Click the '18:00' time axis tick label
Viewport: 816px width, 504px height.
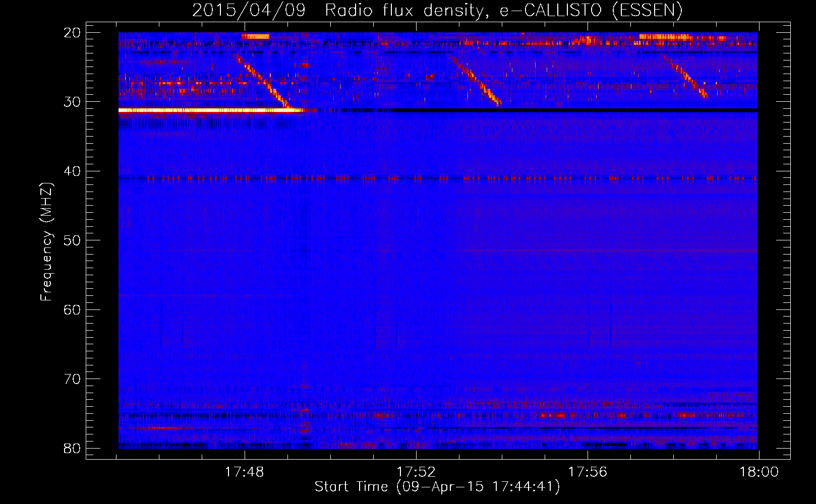tap(759, 472)
